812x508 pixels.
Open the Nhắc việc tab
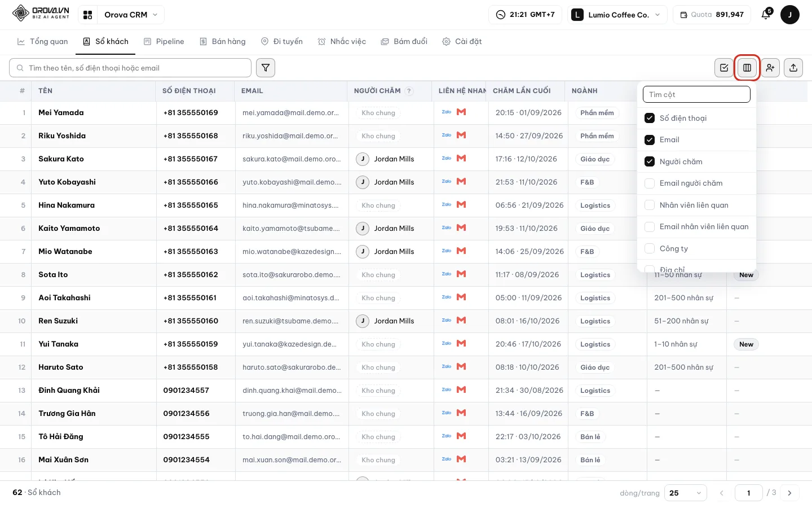pos(342,42)
